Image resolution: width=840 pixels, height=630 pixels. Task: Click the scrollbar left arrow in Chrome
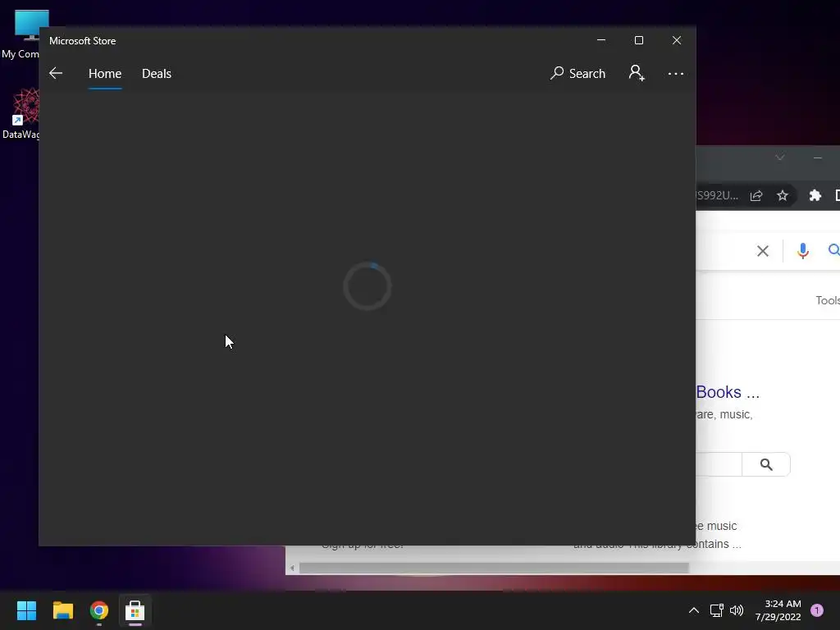point(292,568)
